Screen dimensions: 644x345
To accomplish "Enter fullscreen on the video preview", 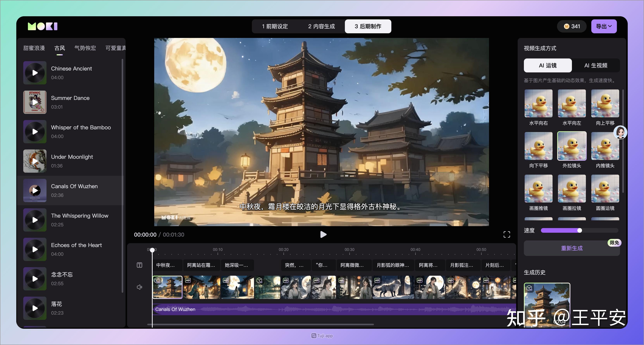I will point(507,234).
